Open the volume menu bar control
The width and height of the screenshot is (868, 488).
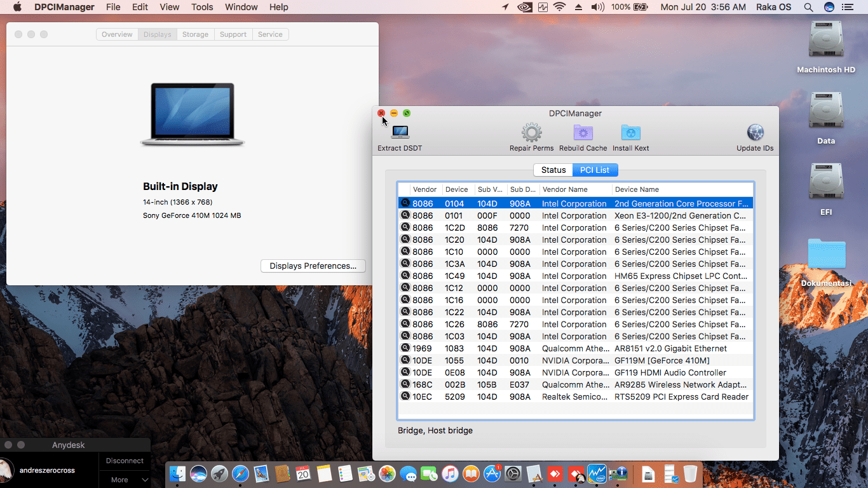pos(597,7)
